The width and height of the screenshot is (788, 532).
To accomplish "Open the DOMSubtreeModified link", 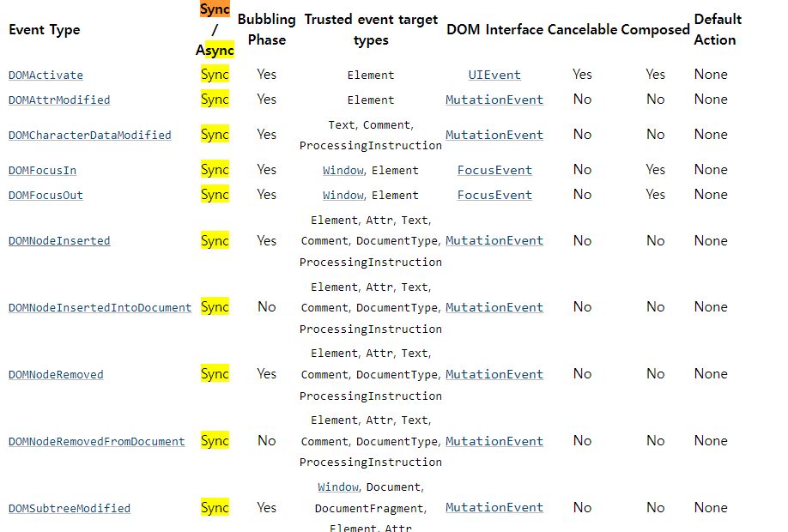I will pos(70,508).
